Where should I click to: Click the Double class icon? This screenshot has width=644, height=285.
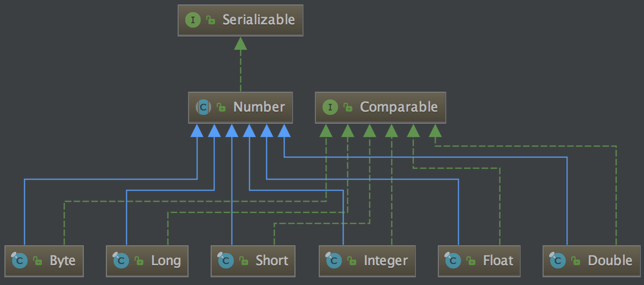point(558,261)
